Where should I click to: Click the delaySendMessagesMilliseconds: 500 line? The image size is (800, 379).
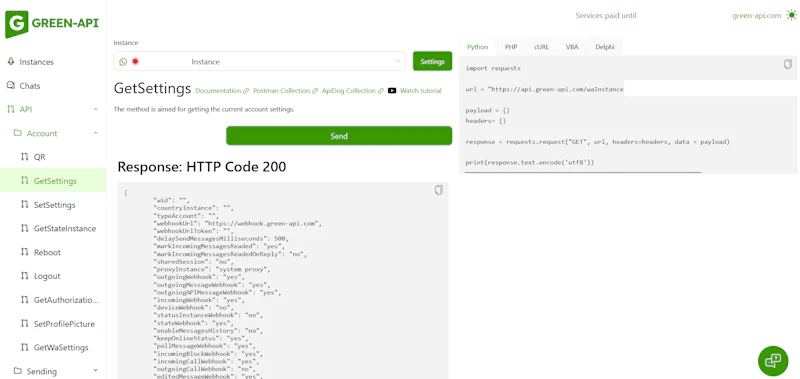(x=221, y=239)
